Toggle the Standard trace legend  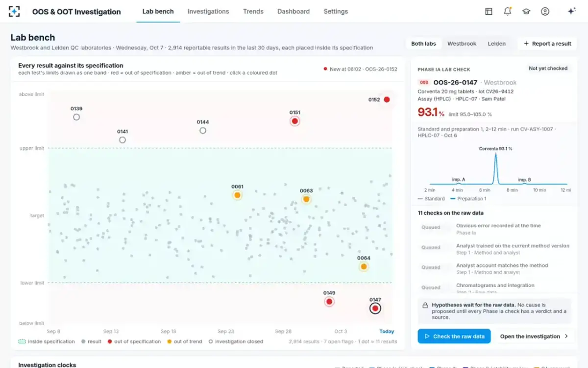[x=431, y=199]
